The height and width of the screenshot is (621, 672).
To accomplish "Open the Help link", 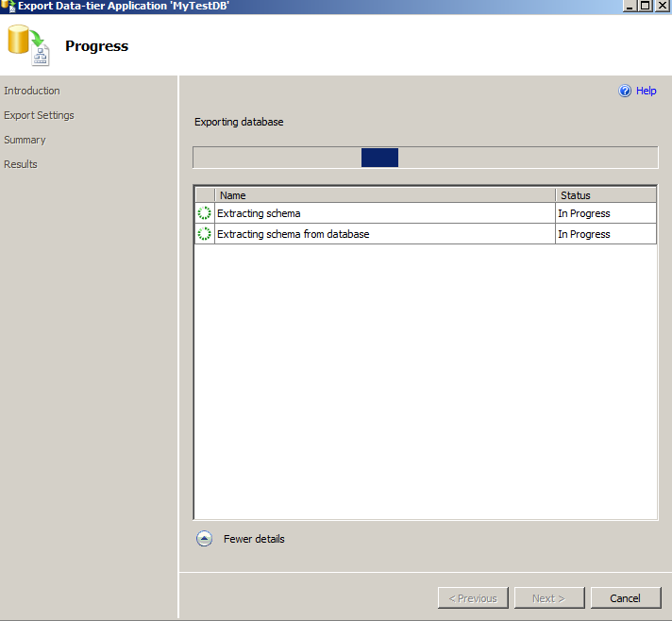I will tap(646, 92).
